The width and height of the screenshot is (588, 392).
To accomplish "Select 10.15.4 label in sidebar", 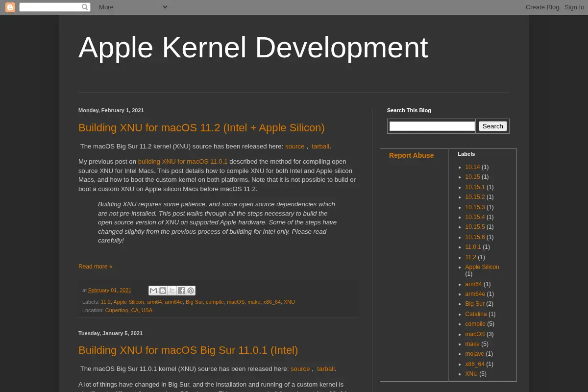I will pos(475,217).
